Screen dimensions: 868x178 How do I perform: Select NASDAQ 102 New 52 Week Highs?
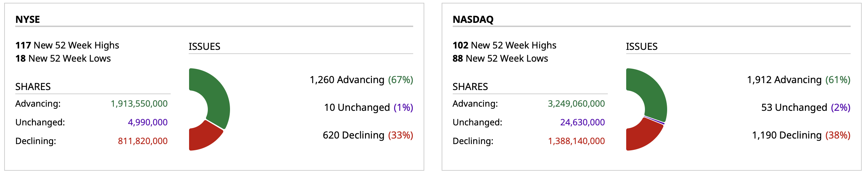[x=504, y=45]
